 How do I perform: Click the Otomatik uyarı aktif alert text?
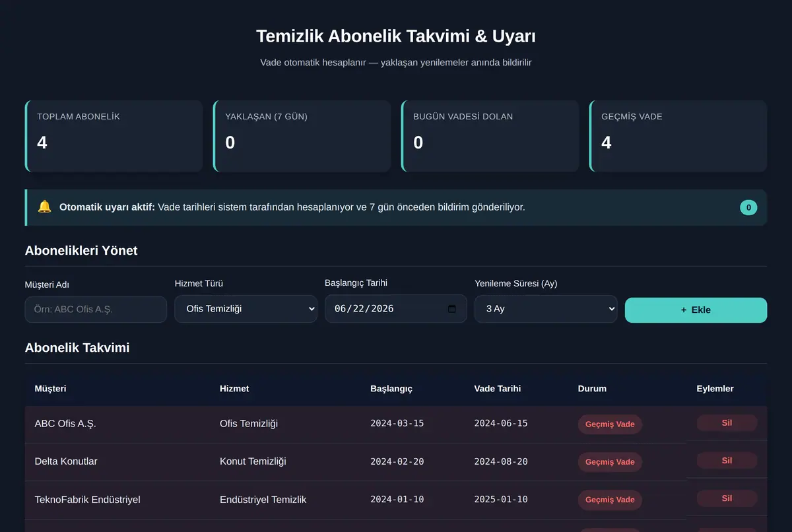[x=292, y=207]
